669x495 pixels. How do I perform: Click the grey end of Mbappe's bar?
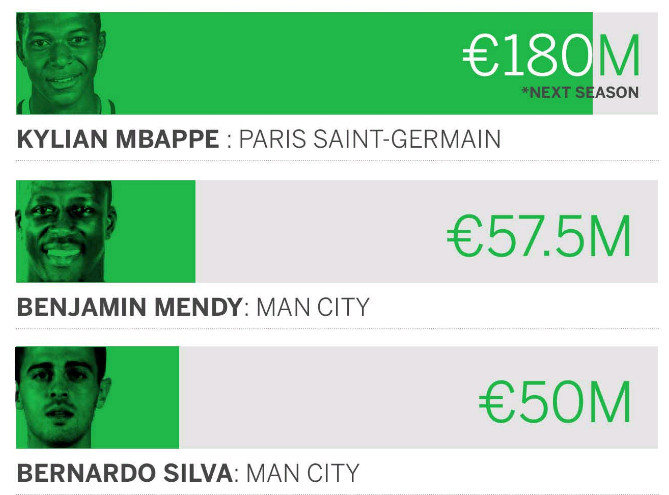(625, 64)
